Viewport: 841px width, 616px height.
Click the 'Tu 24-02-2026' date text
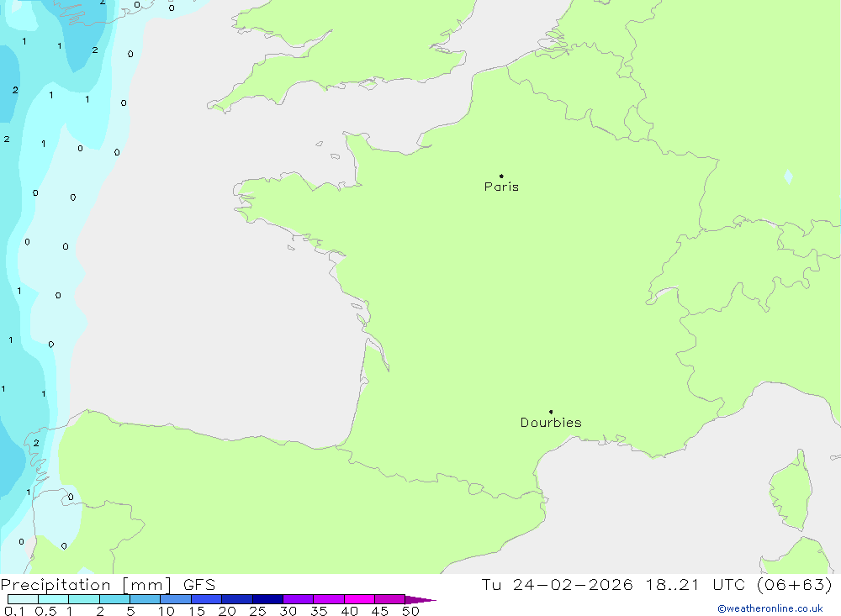pos(557,585)
